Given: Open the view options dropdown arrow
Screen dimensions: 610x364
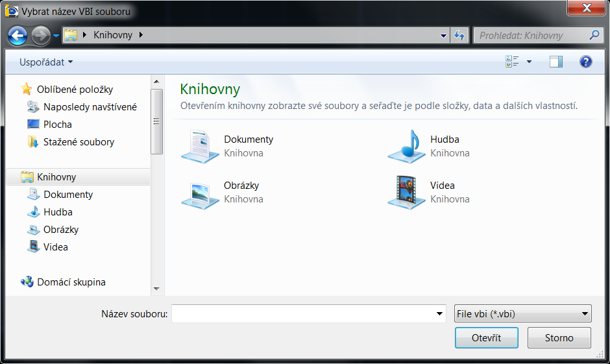Looking at the screenshot, I should [x=529, y=62].
